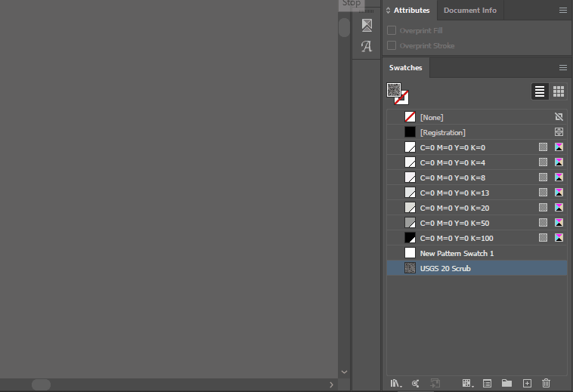Pick the black K=100 swatch thumbnail
The height and width of the screenshot is (392, 573).
tap(410, 238)
